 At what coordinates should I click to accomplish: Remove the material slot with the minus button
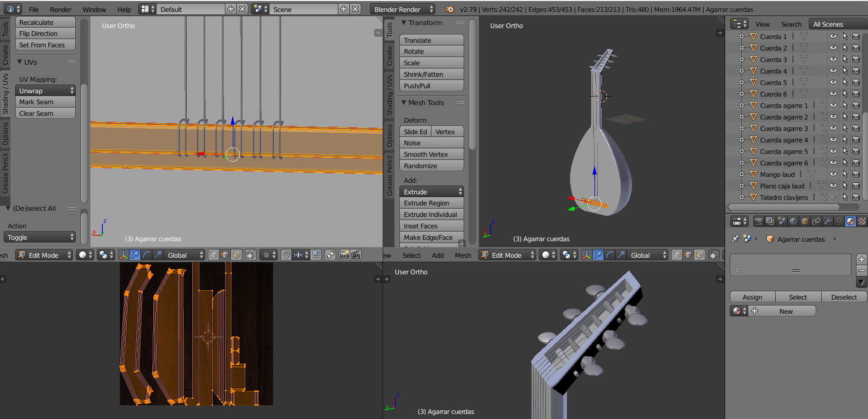(862, 271)
